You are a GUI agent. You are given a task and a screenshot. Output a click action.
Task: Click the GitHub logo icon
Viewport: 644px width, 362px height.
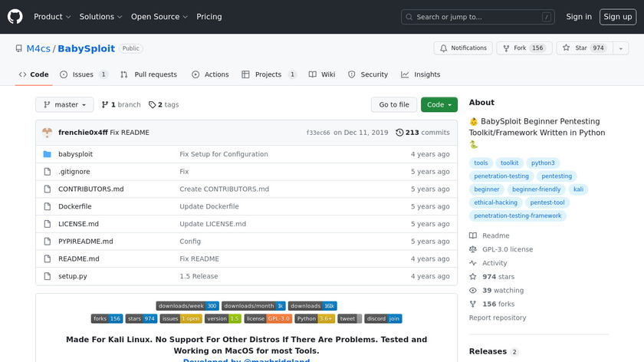pos(15,17)
